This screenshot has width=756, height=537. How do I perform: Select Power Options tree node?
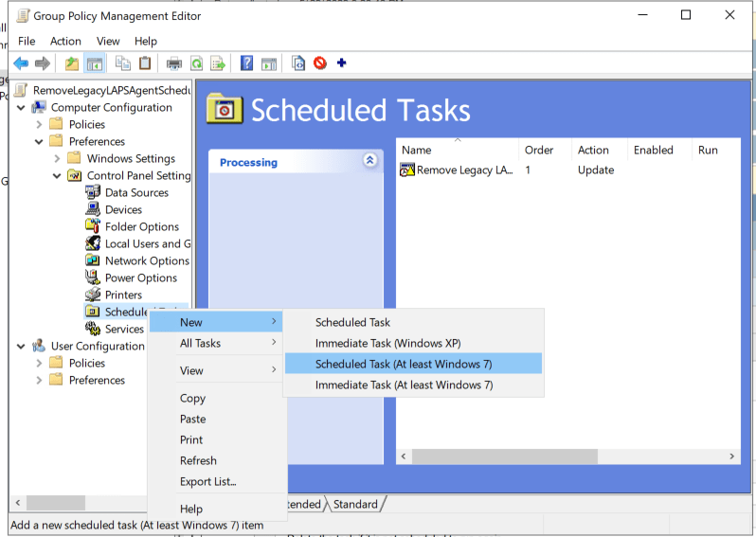[x=140, y=277]
